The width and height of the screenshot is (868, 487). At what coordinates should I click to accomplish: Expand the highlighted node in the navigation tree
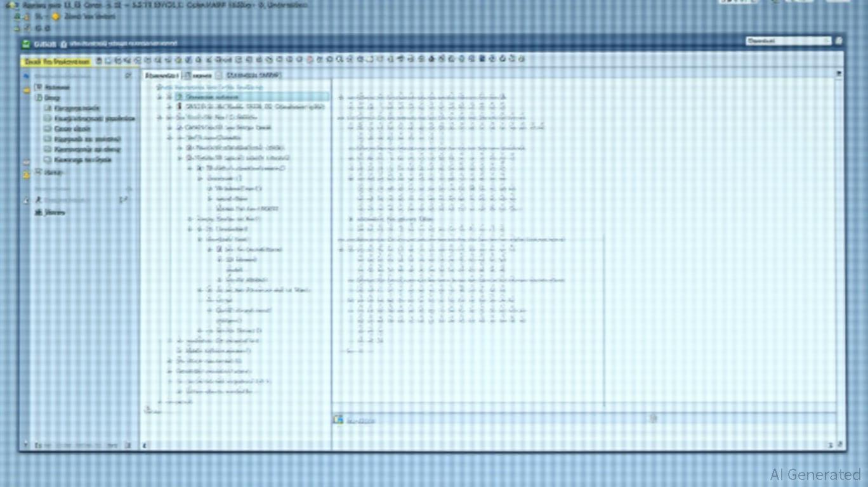point(159,97)
